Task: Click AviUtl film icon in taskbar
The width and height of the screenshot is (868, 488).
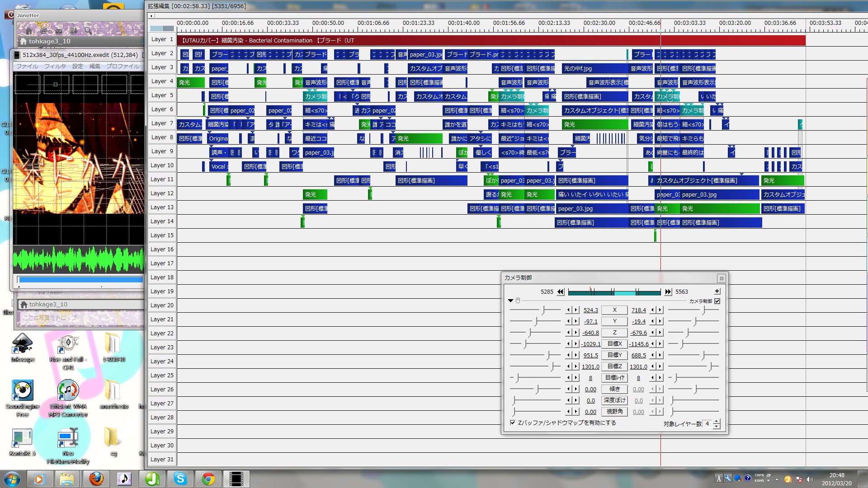Action: [x=236, y=479]
